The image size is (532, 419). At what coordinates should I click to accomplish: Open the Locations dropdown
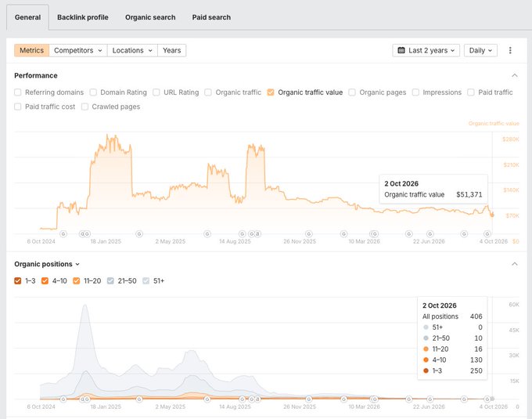coord(132,50)
